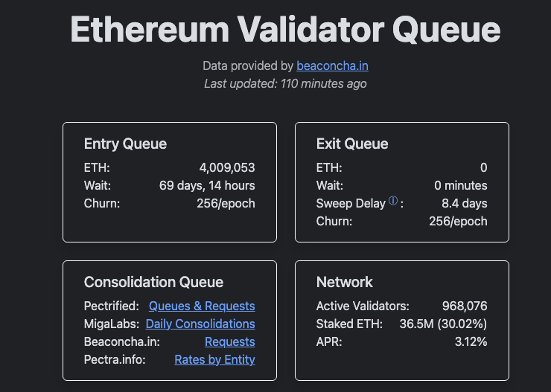Select the Exit Queue card heading
The image size is (551, 392).
point(352,144)
